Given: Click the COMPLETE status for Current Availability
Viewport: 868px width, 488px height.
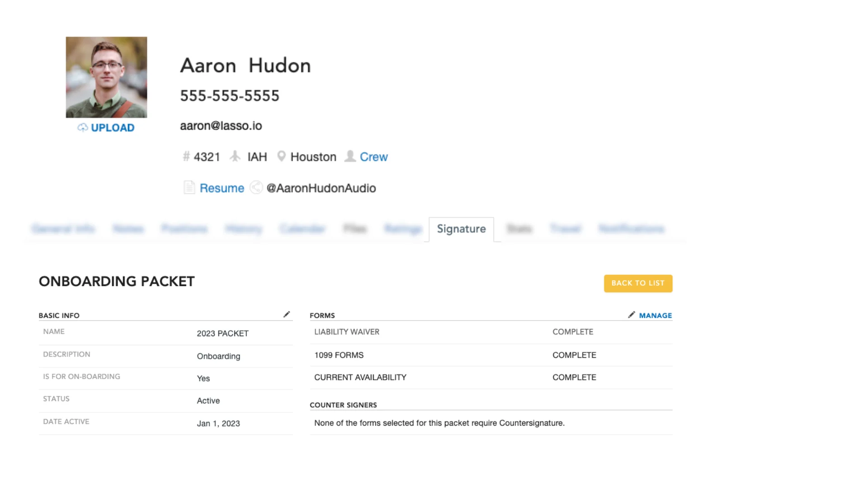Looking at the screenshot, I should (574, 377).
